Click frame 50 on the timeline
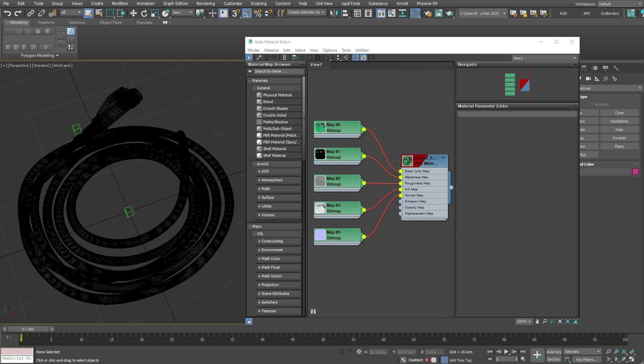 (323, 337)
